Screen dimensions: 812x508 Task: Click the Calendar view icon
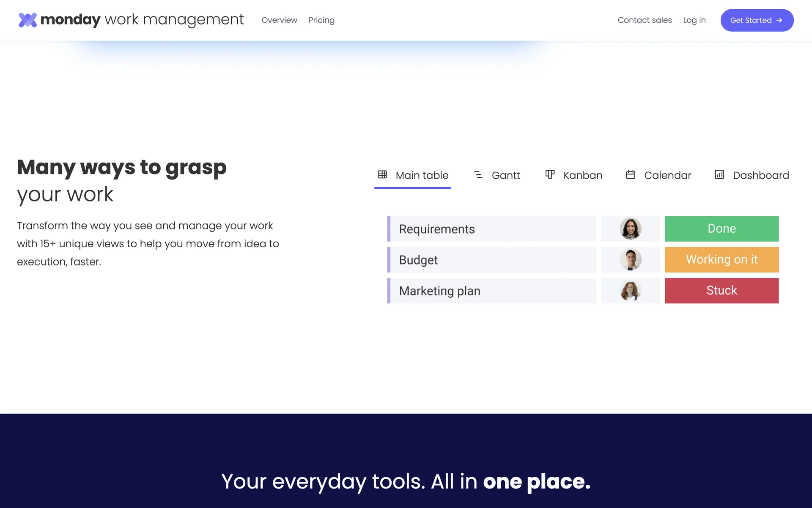click(630, 174)
